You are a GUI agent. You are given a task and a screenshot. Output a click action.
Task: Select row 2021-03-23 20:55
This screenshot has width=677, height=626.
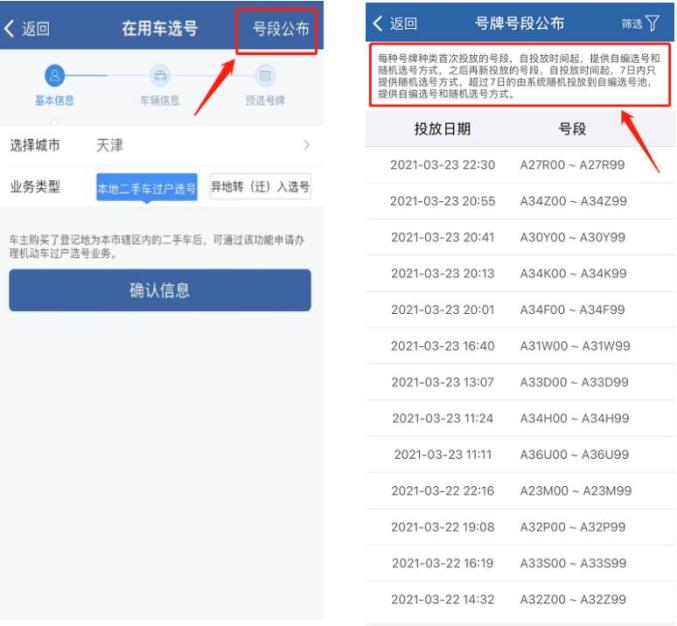pos(520,201)
